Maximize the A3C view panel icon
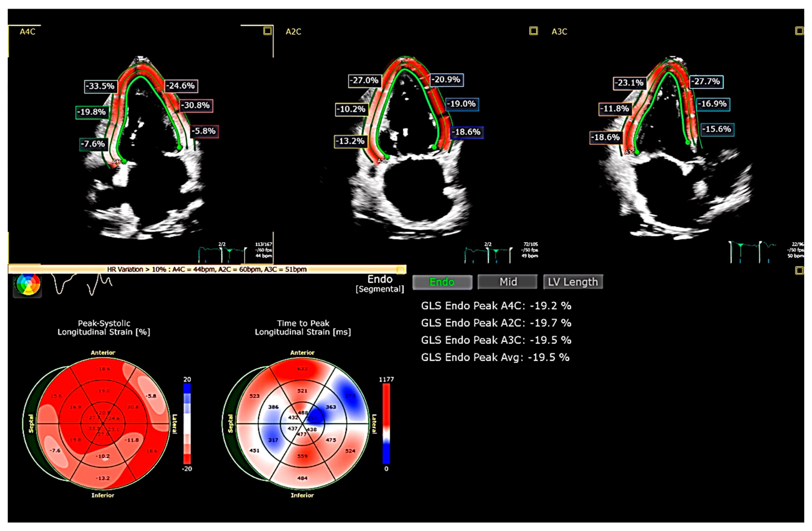This screenshot has width=812, height=531. (799, 31)
